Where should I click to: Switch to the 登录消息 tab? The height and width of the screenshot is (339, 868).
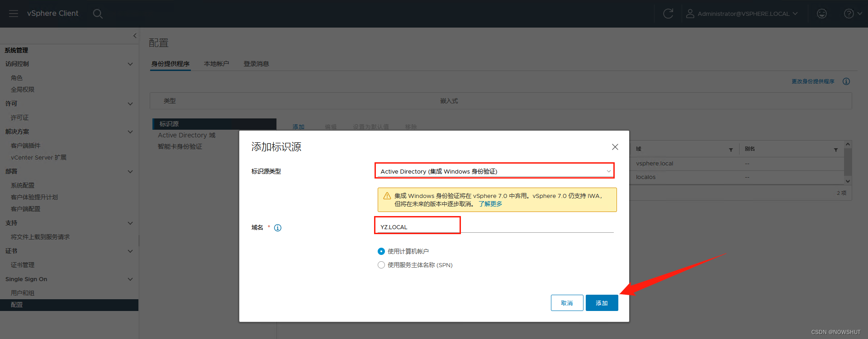[x=256, y=64]
